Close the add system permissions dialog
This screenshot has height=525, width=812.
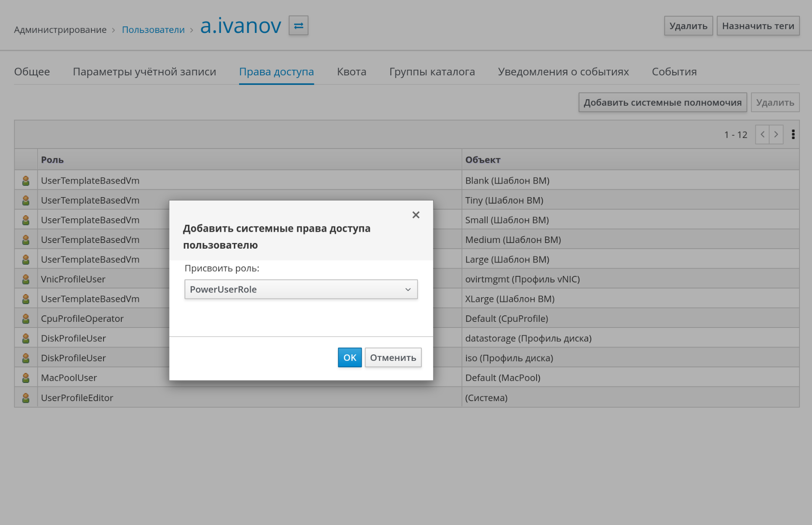416,215
